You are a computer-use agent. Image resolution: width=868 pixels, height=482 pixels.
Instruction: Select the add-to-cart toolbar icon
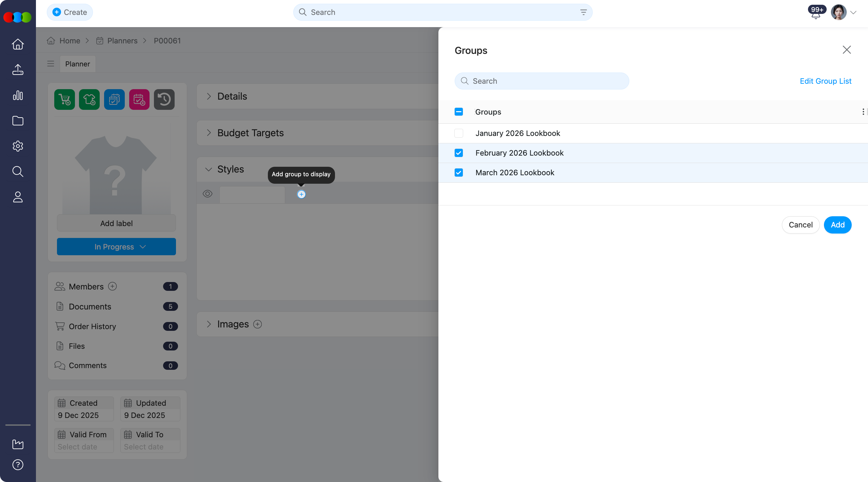click(64, 99)
